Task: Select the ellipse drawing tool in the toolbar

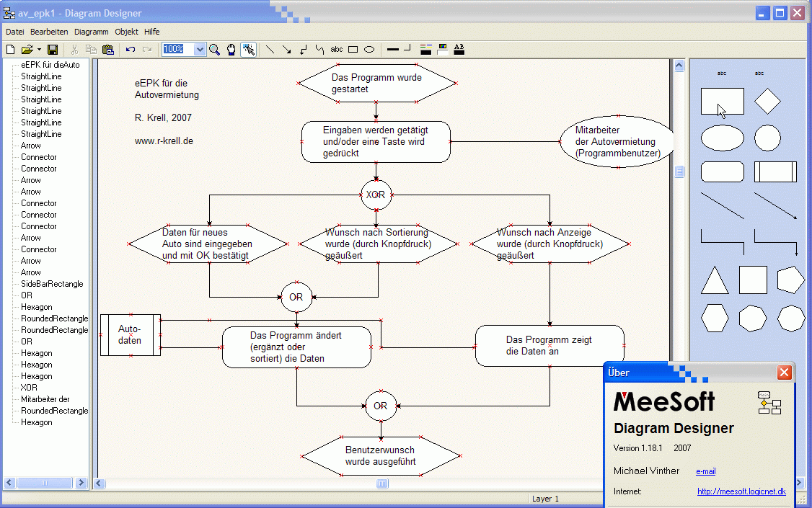Action: [369, 50]
